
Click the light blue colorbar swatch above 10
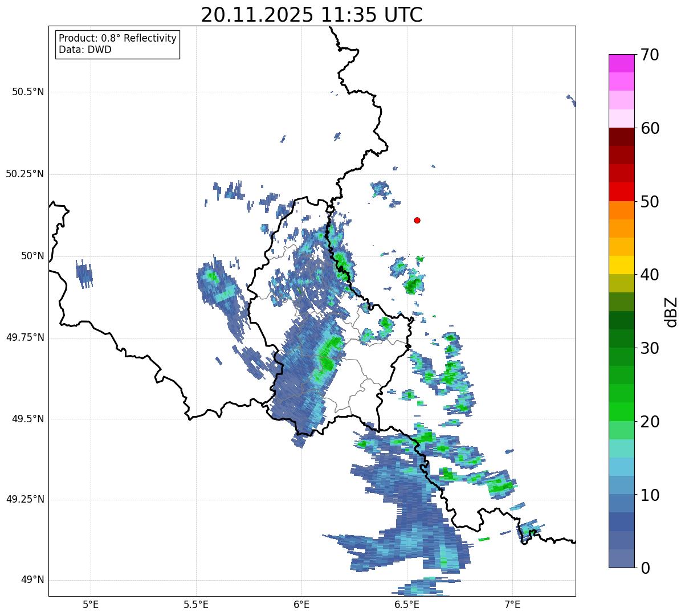[x=621, y=486]
